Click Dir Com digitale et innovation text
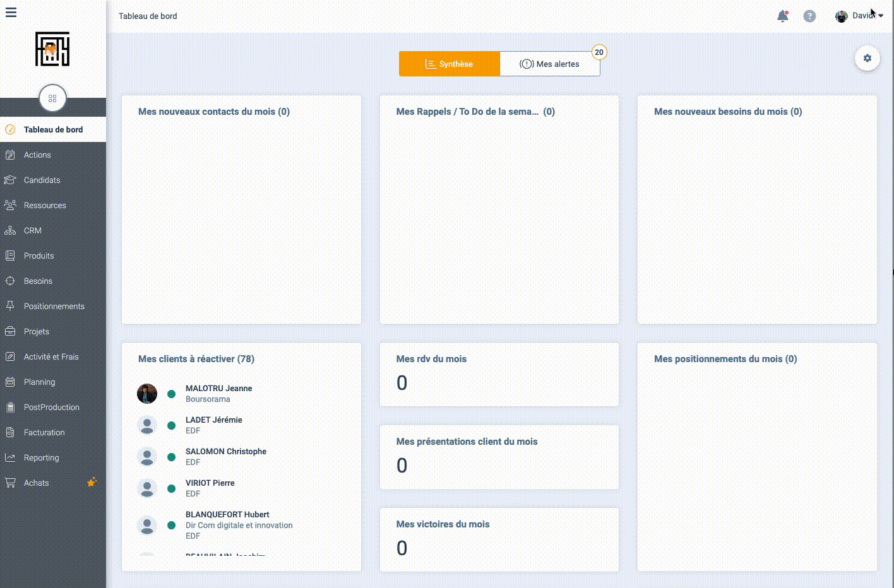894x588 pixels. click(x=239, y=526)
